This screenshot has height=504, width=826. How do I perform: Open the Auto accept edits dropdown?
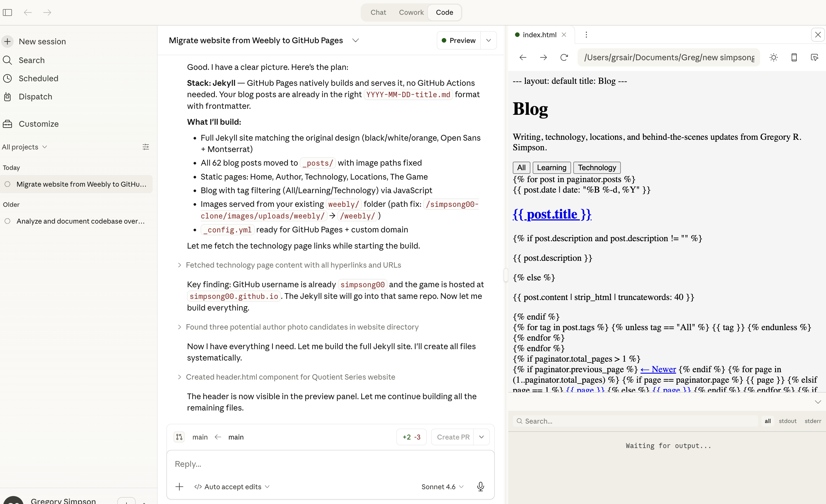click(232, 487)
